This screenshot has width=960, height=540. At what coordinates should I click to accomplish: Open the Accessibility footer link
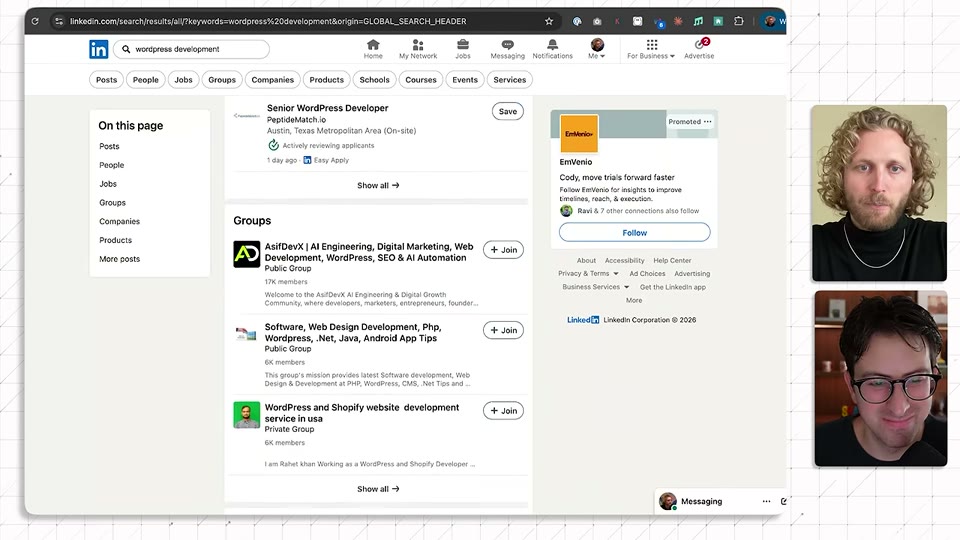click(624, 260)
